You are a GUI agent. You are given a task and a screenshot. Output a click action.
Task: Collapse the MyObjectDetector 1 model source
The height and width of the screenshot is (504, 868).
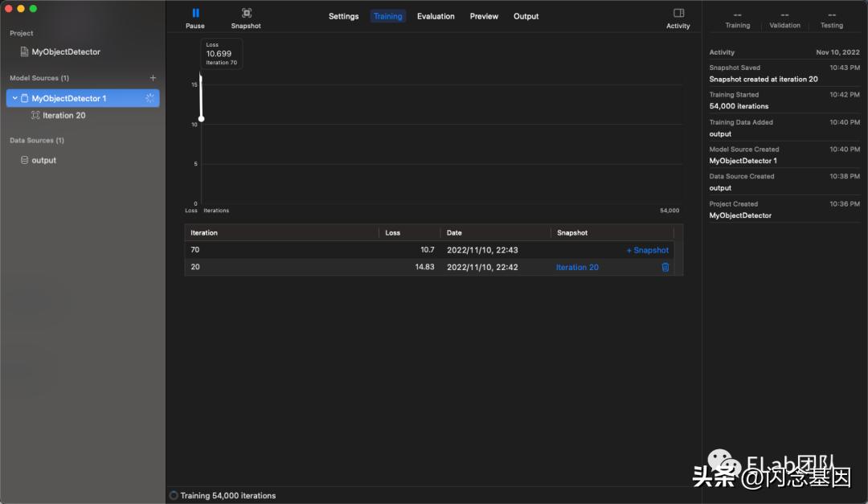pyautogui.click(x=14, y=98)
